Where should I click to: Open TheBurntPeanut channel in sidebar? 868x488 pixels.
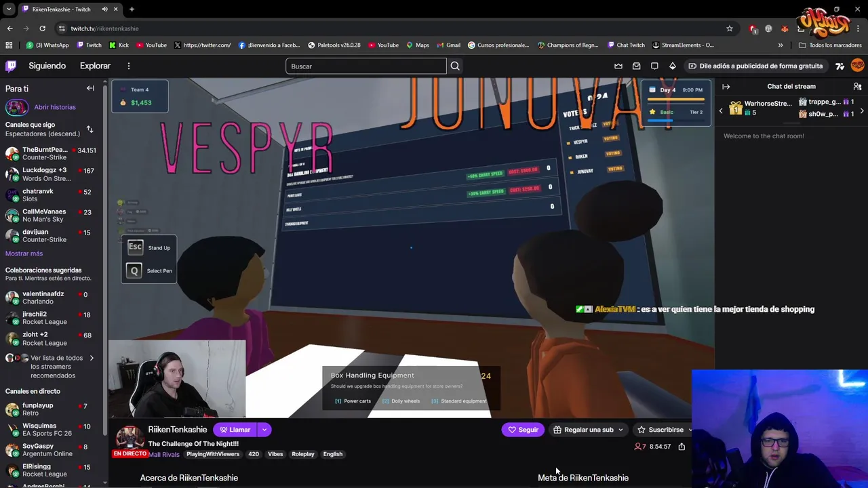(x=52, y=153)
